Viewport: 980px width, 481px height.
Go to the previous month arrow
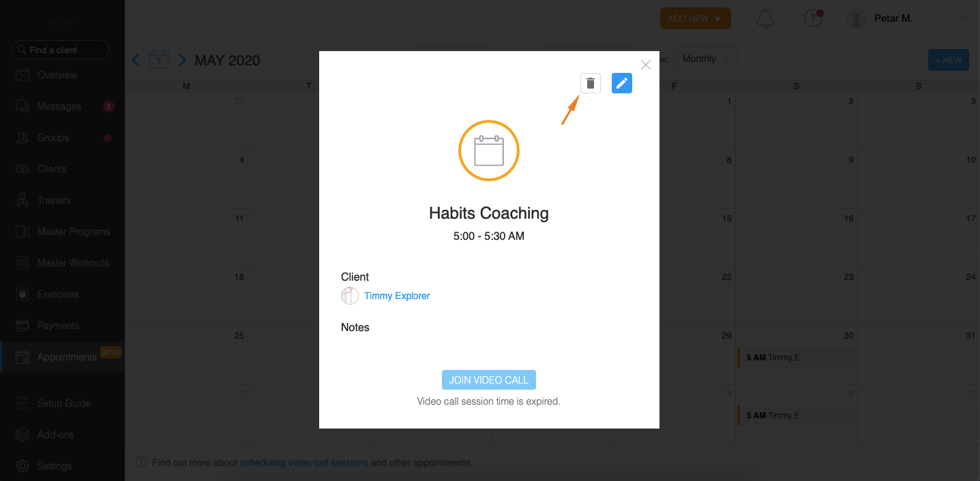point(136,60)
